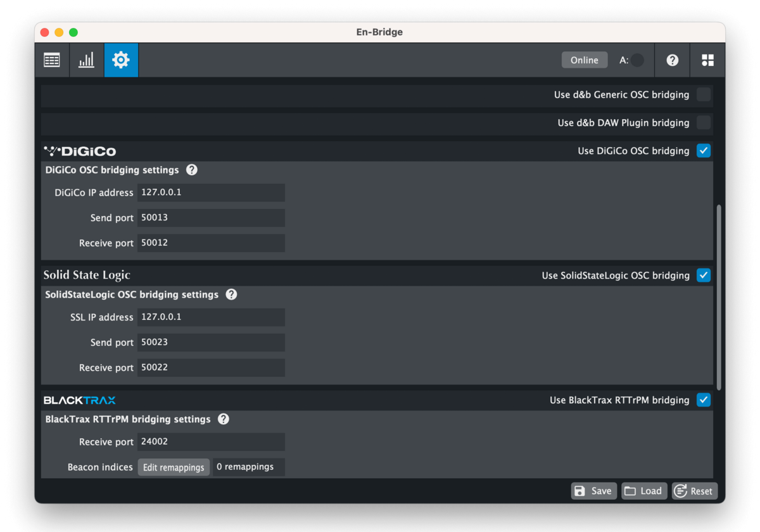760x532 pixels.
Task: Open the table view tab
Action: pyautogui.click(x=52, y=60)
